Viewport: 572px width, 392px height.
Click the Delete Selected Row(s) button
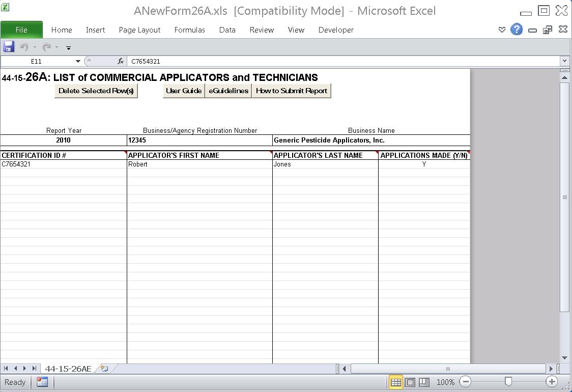(x=96, y=91)
